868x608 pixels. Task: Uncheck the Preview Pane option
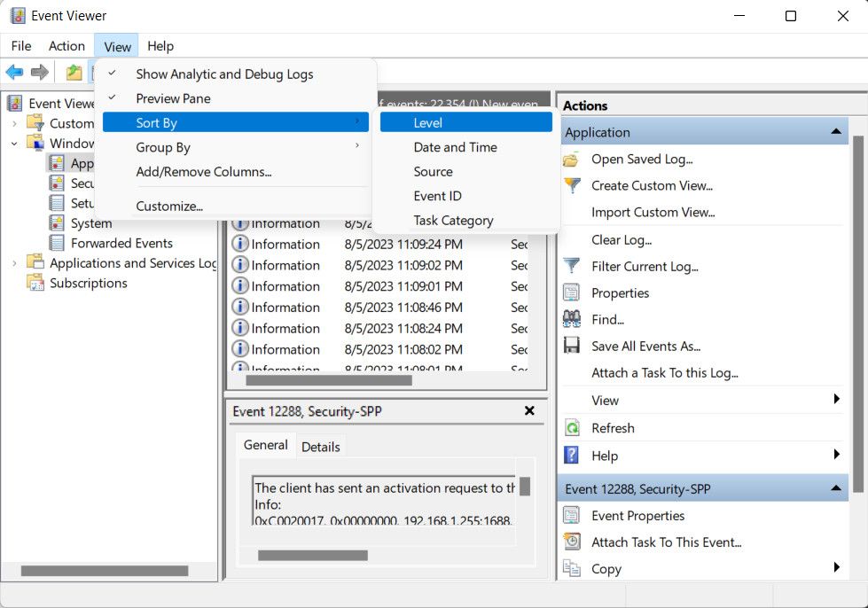[x=173, y=98]
